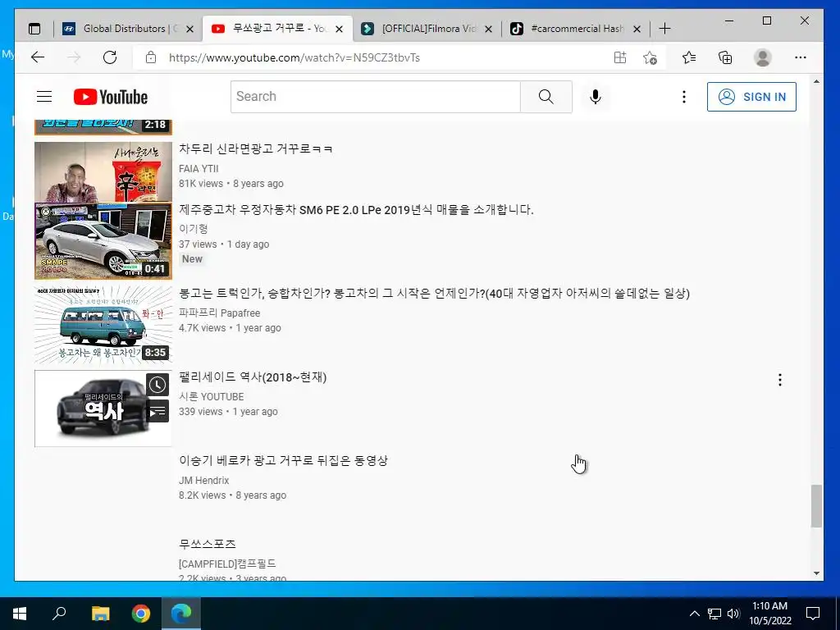Open video titled 무쏘스포츠
The height and width of the screenshot is (630, 840).
click(208, 545)
